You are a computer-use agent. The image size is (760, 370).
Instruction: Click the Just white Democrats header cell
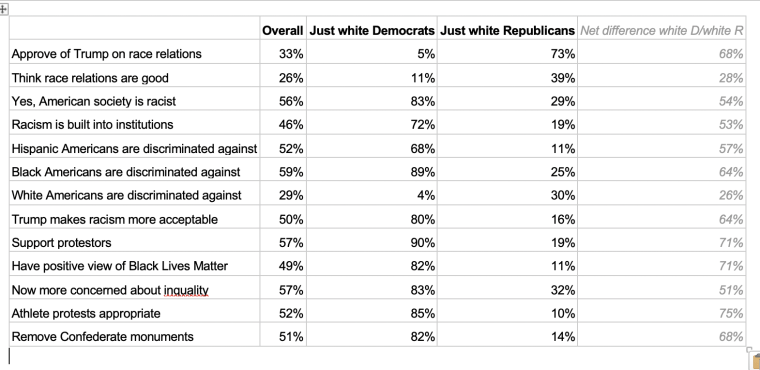coord(372,31)
